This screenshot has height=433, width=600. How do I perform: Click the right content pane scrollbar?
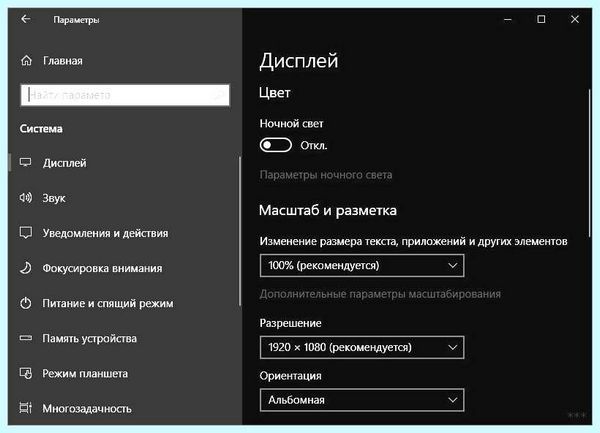point(590,164)
